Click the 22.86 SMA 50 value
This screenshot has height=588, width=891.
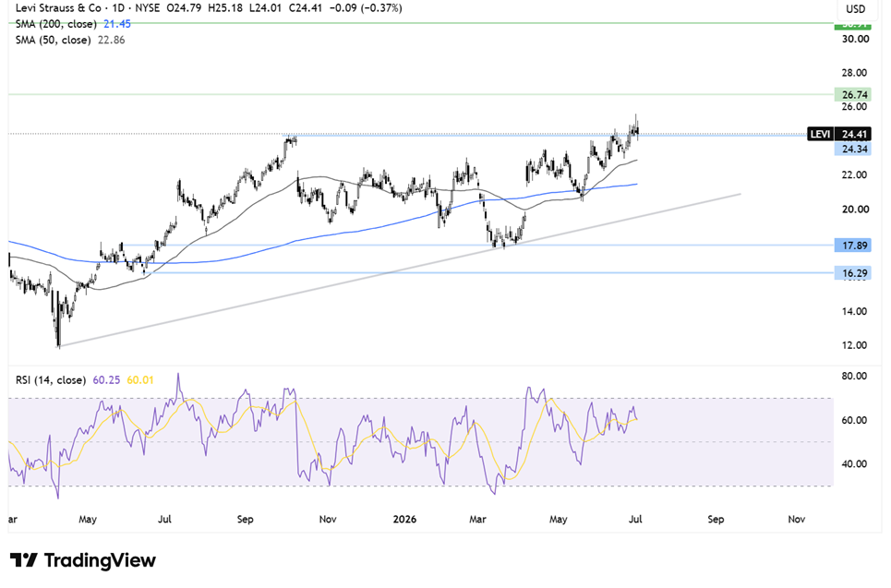pos(112,40)
